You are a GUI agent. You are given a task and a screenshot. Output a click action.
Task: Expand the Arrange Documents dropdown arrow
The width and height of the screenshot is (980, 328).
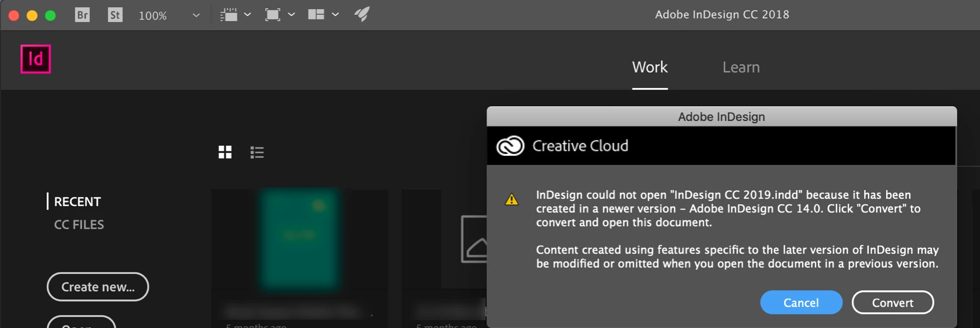coord(335,15)
